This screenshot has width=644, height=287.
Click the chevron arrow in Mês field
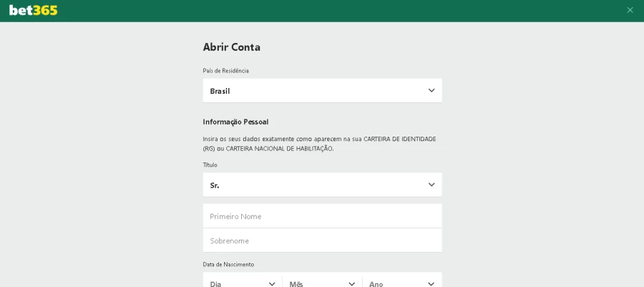(x=351, y=283)
